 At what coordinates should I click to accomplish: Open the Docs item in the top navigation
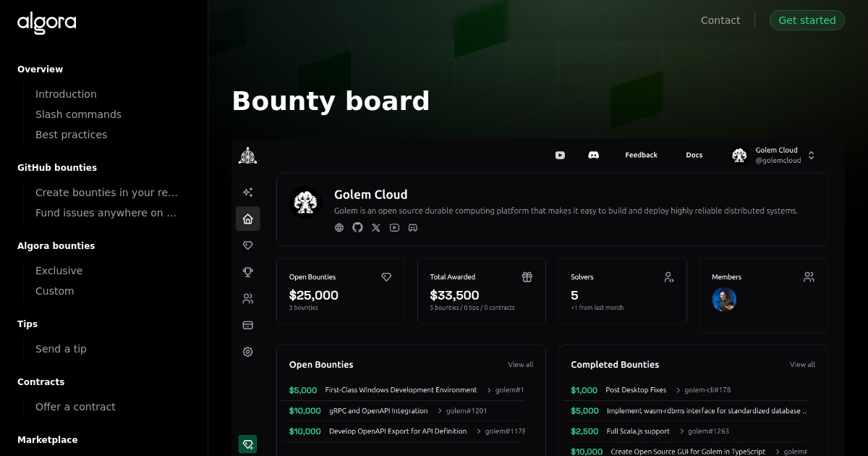pos(694,155)
